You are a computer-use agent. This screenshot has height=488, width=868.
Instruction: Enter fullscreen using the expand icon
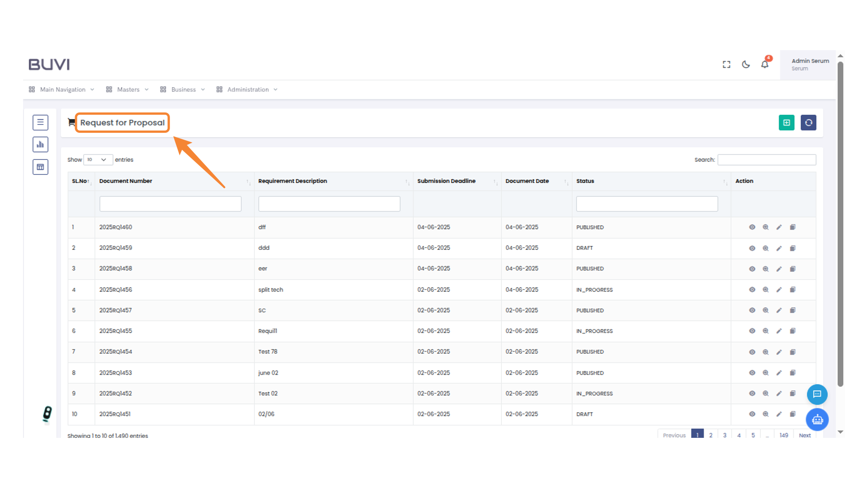tap(726, 65)
